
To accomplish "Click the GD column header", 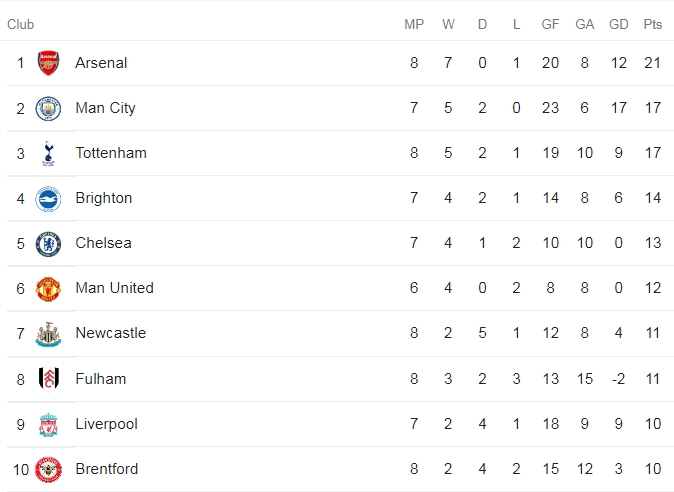I will coord(619,24).
